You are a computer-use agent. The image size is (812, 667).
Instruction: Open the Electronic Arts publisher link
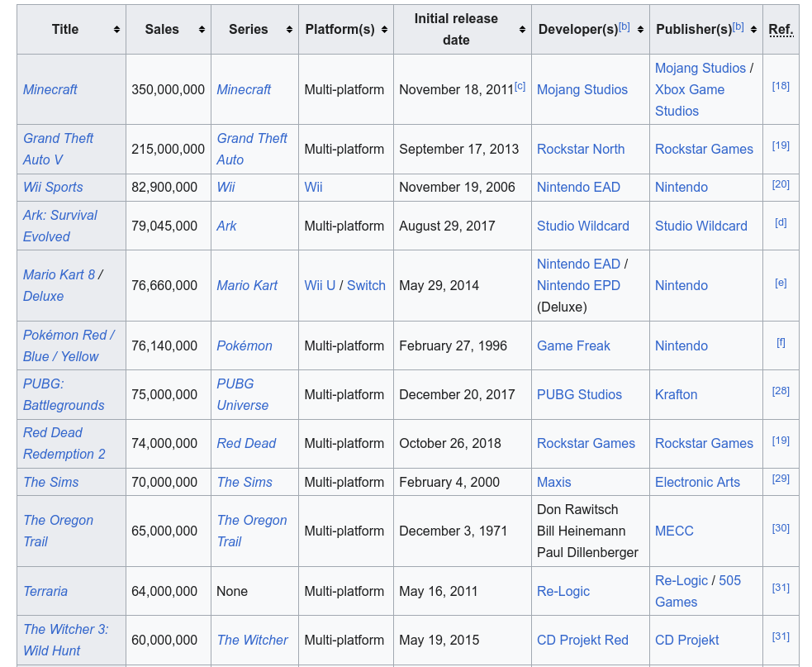pyautogui.click(x=697, y=482)
